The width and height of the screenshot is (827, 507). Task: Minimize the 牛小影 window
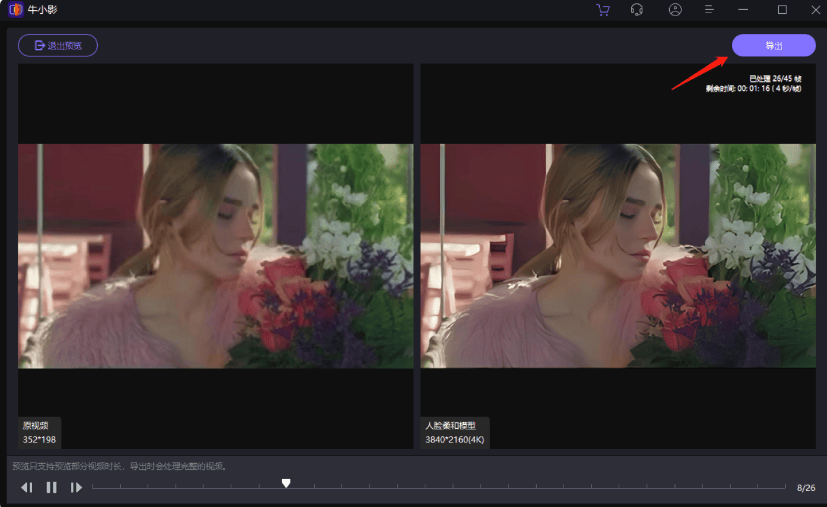pyautogui.click(x=745, y=10)
